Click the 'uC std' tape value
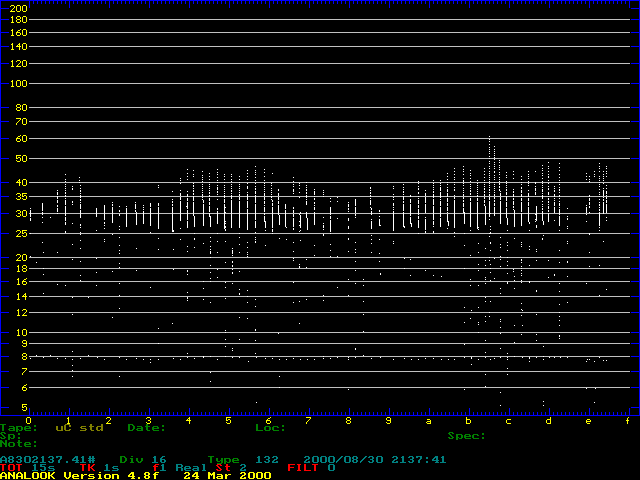 click(x=79, y=428)
